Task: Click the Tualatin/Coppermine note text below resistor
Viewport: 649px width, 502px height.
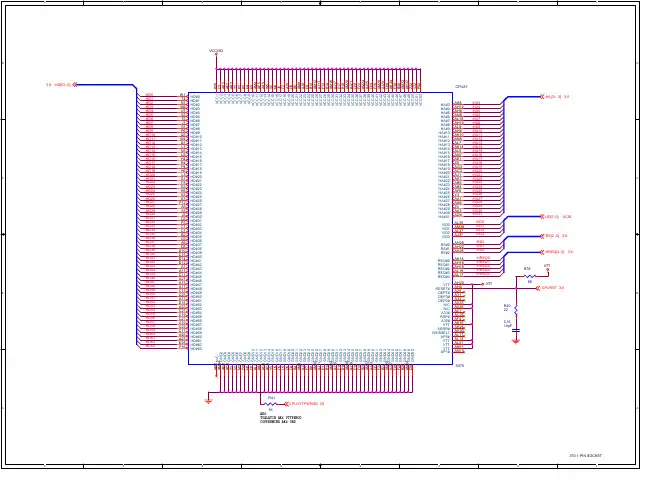Action: [280, 418]
